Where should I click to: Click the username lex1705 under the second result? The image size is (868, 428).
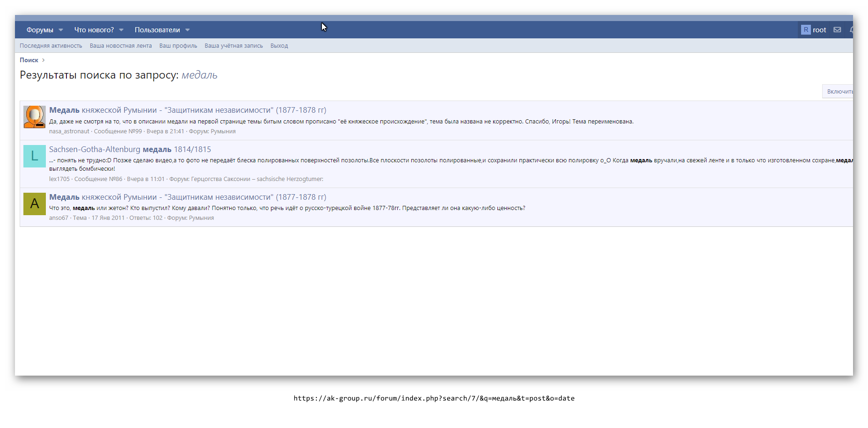click(x=59, y=179)
